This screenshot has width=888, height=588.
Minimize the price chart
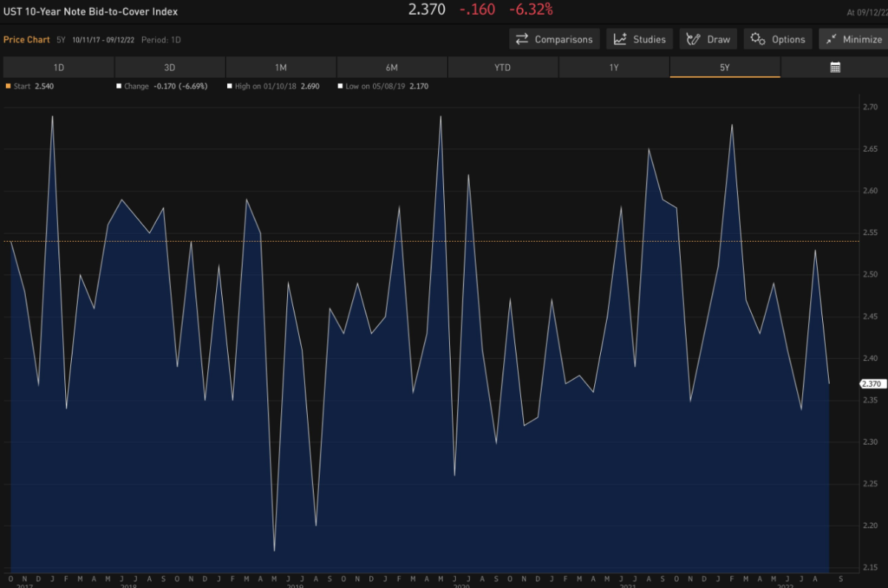click(852, 39)
